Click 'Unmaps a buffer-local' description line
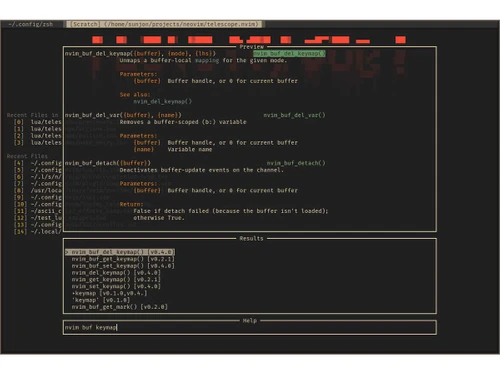 tap(203, 60)
